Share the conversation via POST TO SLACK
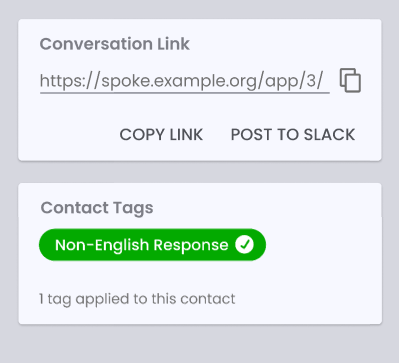This screenshot has height=363, width=399. [293, 135]
